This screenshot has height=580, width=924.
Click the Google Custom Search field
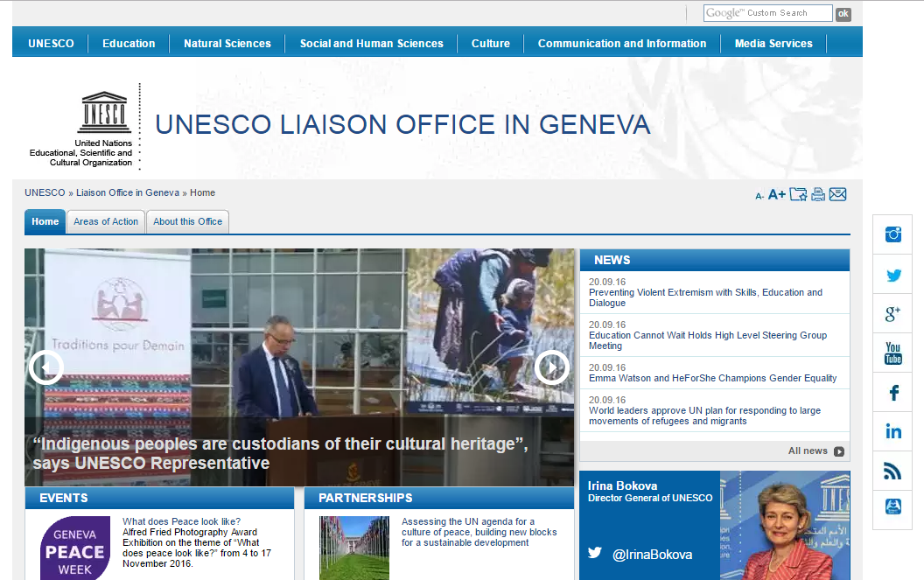click(x=768, y=13)
